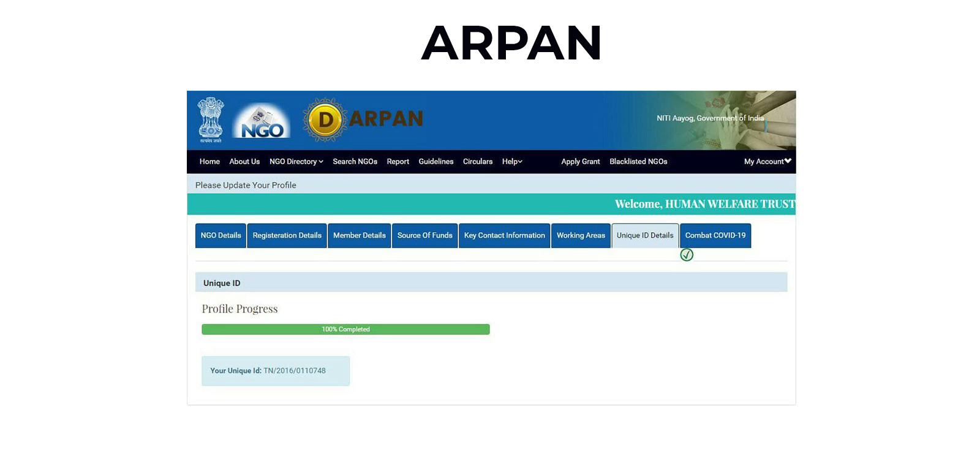The image size is (980, 451).
Task: Click the 100% Completed progress bar
Action: click(345, 329)
